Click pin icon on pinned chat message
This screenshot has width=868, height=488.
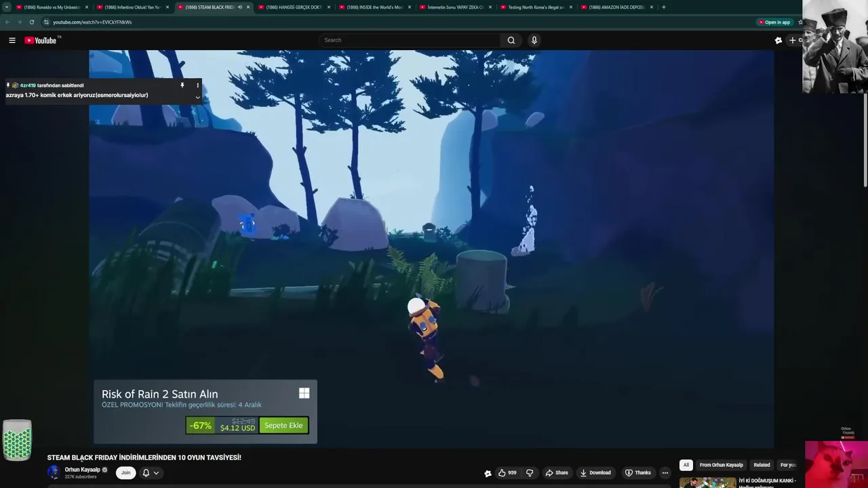[182, 85]
